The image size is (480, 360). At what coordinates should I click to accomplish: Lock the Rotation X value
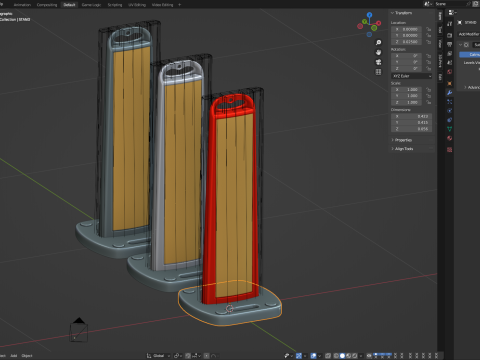429,56
